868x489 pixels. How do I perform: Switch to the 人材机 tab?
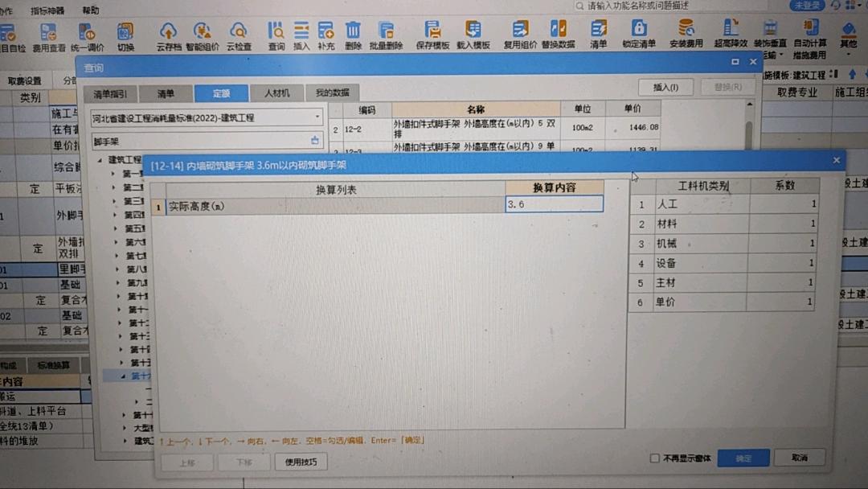276,93
